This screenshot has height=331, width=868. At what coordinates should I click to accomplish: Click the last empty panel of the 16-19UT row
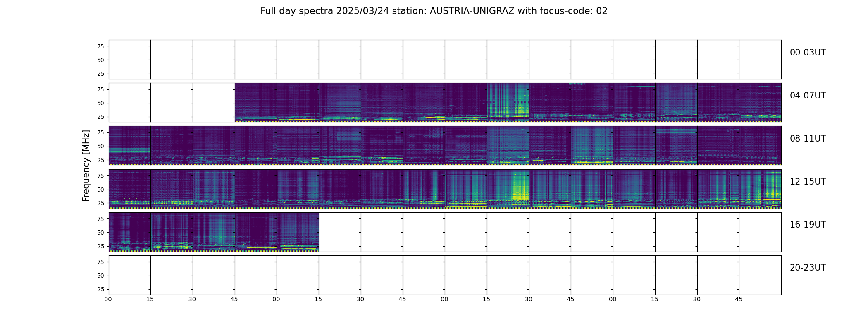click(760, 232)
